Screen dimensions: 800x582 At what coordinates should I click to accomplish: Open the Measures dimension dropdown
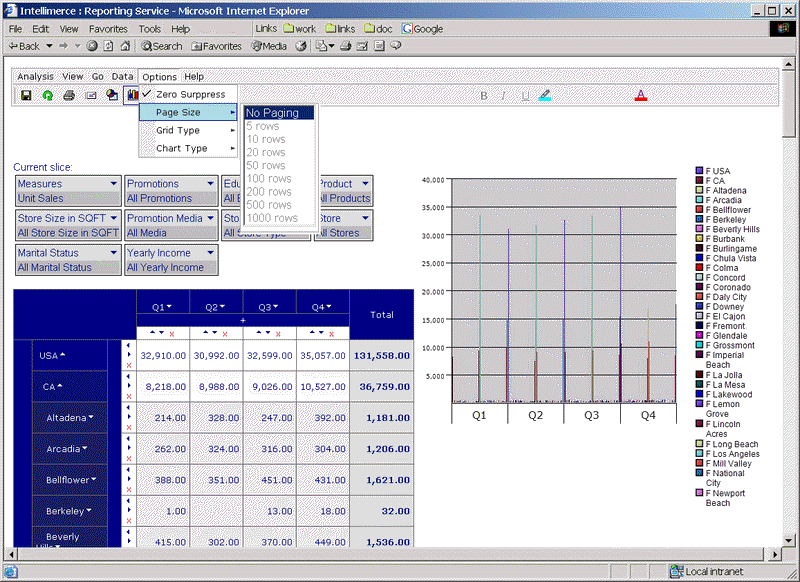click(x=113, y=183)
